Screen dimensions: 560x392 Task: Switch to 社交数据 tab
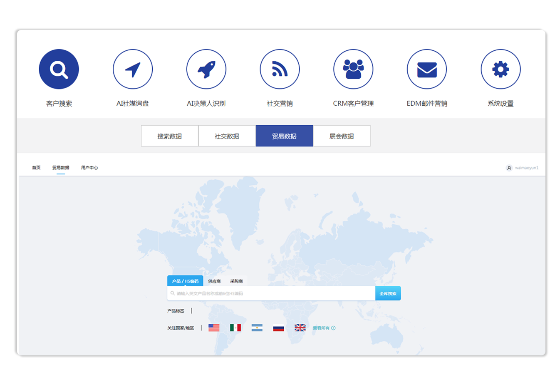227,136
